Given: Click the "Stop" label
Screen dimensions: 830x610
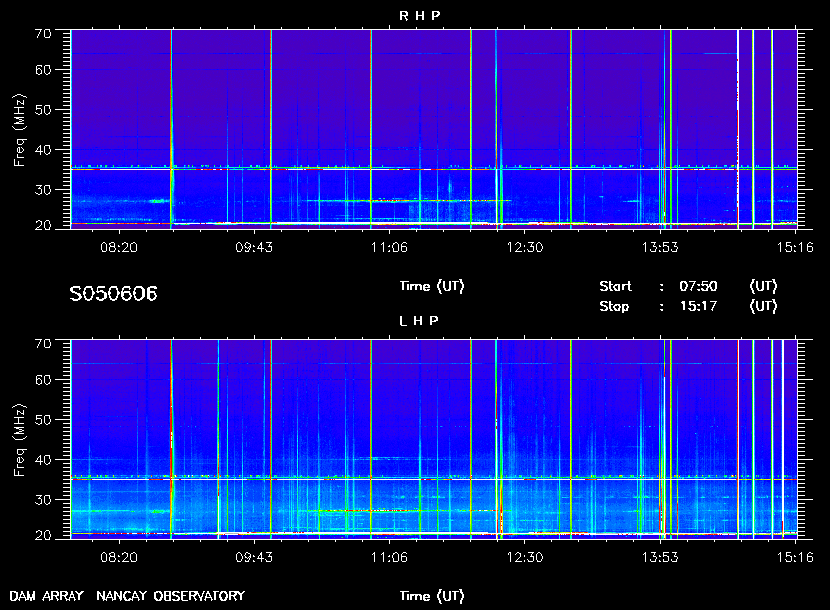Looking at the screenshot, I should pos(614,307).
